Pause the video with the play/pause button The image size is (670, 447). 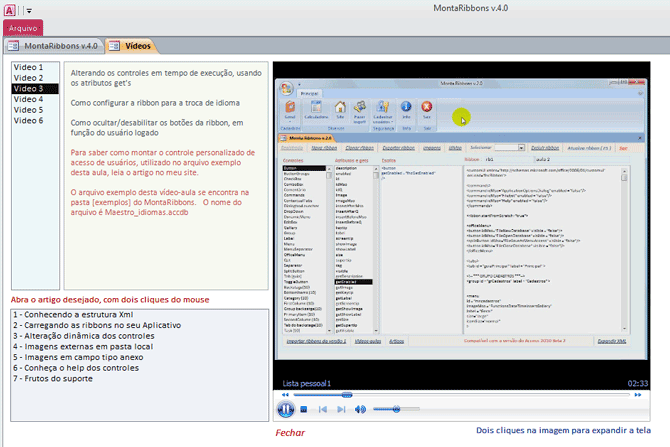(286, 409)
